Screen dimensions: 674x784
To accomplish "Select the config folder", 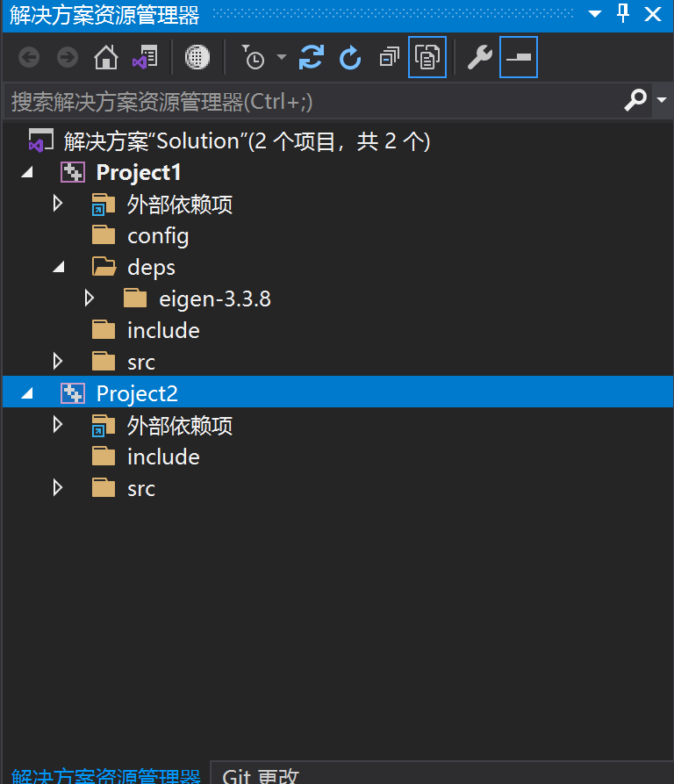I will (158, 236).
